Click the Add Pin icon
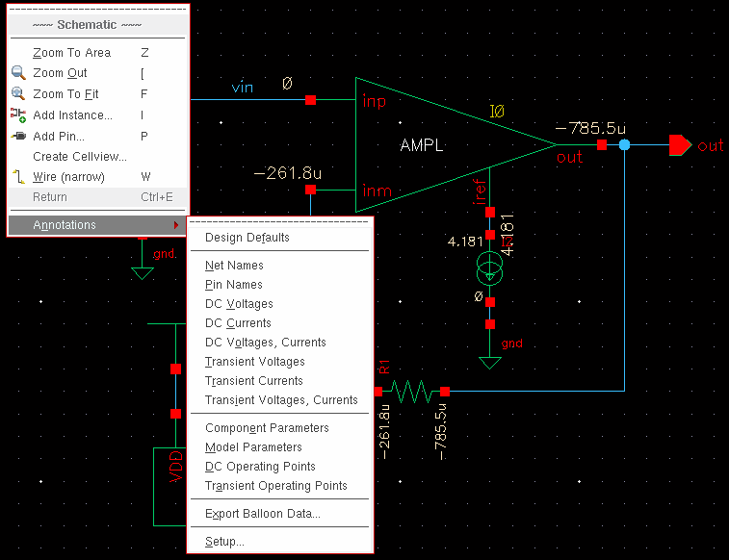Image resolution: width=729 pixels, height=560 pixels. pyautogui.click(x=18, y=137)
